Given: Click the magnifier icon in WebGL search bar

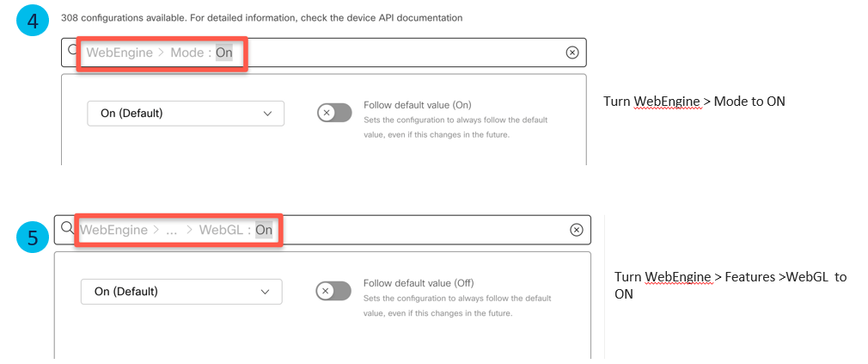Looking at the screenshot, I should point(68,229).
